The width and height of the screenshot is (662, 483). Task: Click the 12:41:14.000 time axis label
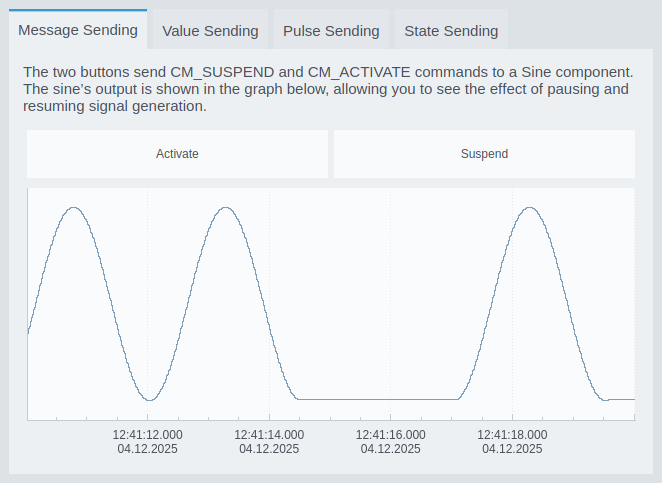pyautogui.click(x=269, y=435)
